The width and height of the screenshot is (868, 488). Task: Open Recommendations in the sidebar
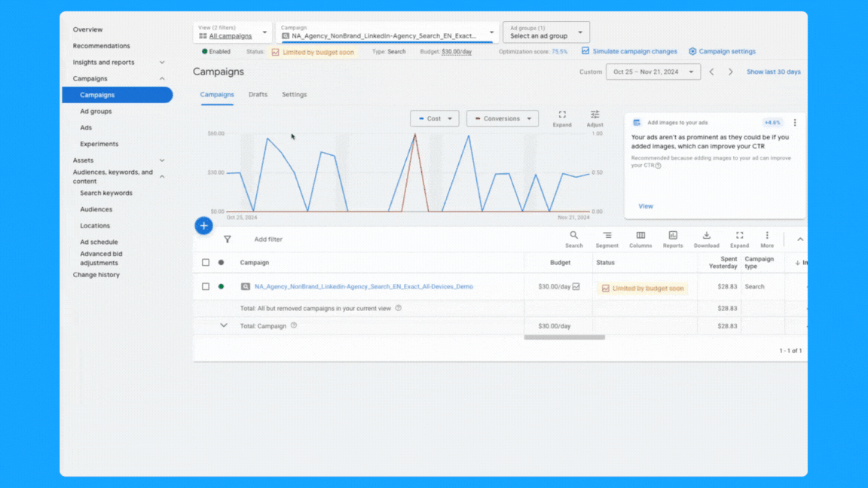(101, 46)
